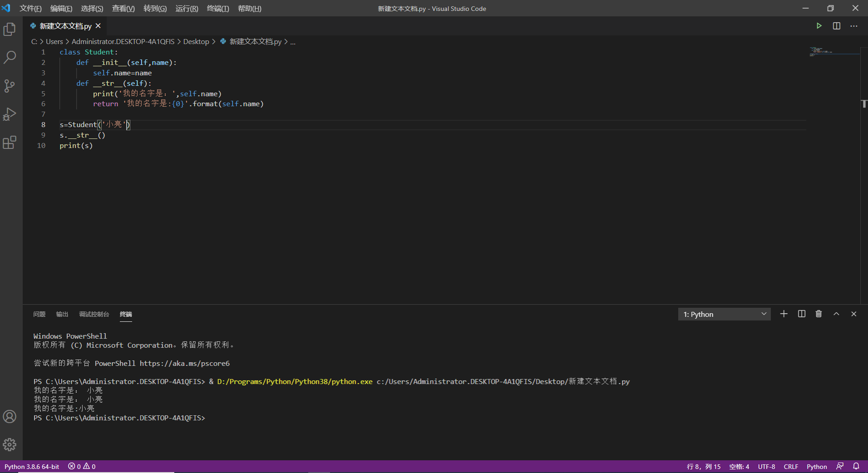The image size is (868, 473).
Task: Open the Accounts menu icon
Action: (x=10, y=417)
